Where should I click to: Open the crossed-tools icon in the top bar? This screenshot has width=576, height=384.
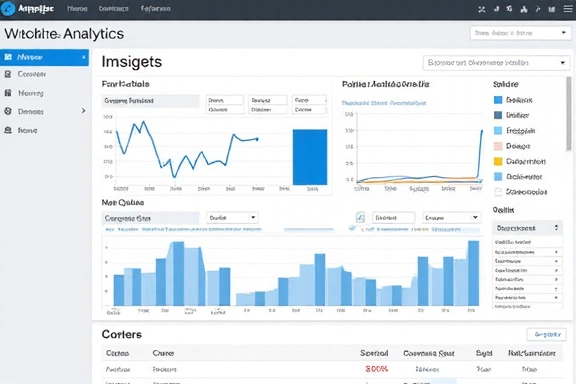[482, 9]
